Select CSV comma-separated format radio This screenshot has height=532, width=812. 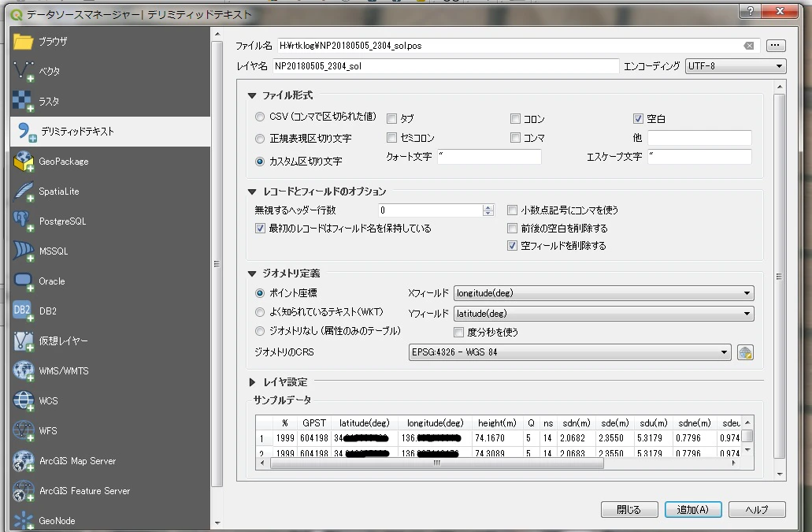click(260, 117)
